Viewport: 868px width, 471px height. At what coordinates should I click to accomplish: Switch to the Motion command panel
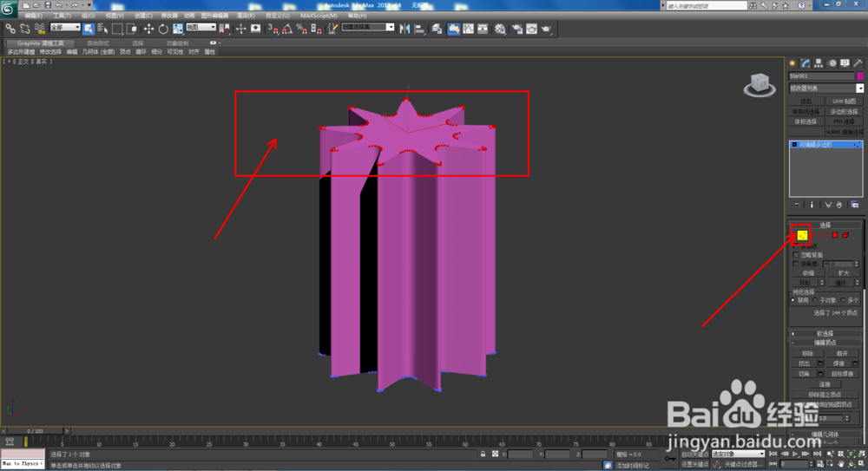point(832,63)
